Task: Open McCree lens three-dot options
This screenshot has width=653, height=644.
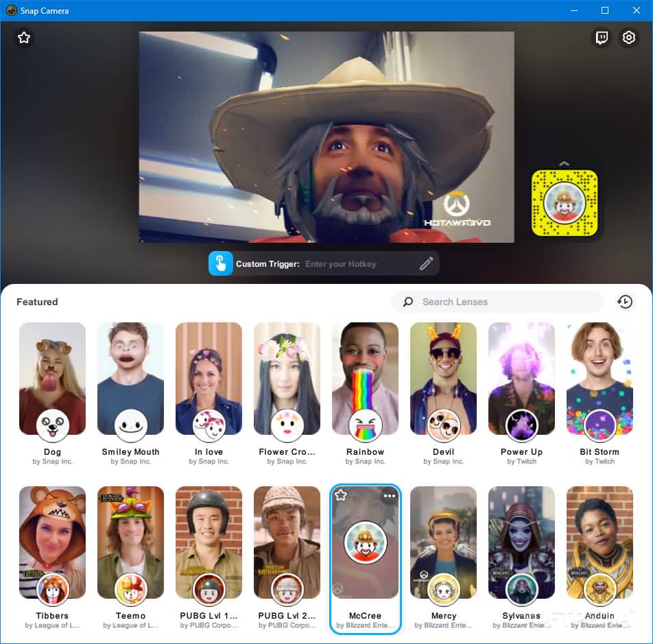Action: (x=390, y=496)
